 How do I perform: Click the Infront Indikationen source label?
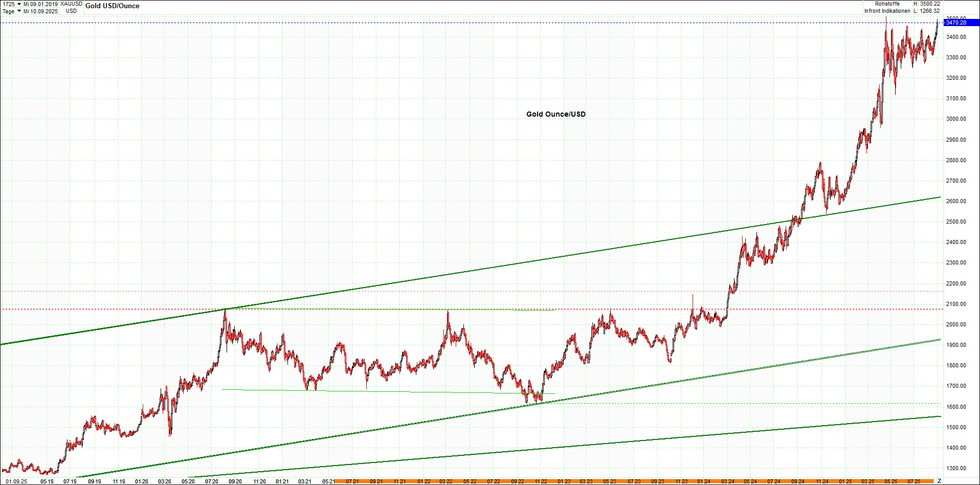pos(887,11)
